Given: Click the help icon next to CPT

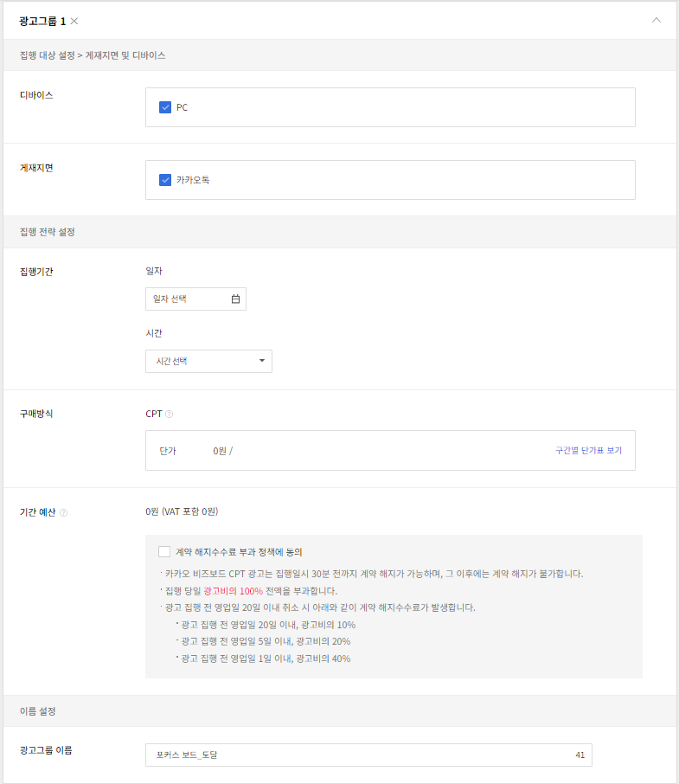Looking at the screenshot, I should (x=169, y=414).
